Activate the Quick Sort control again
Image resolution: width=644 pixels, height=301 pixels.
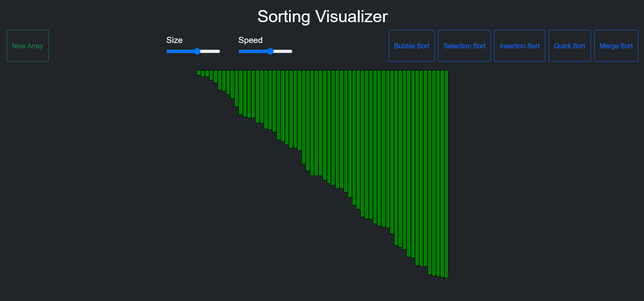pyautogui.click(x=569, y=46)
